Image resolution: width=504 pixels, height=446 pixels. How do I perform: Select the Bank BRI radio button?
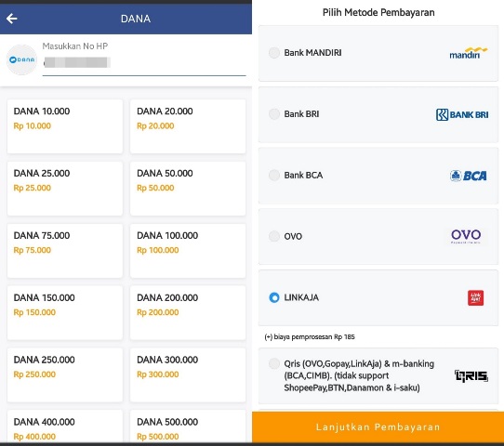click(274, 113)
